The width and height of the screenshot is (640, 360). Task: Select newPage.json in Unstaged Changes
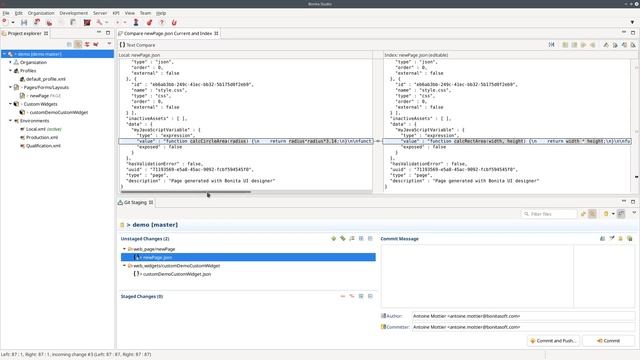point(248,257)
